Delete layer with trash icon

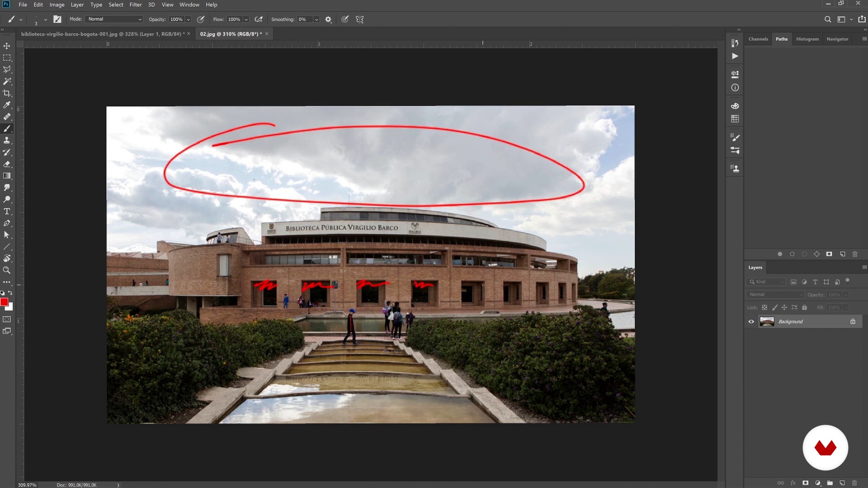coord(854,483)
